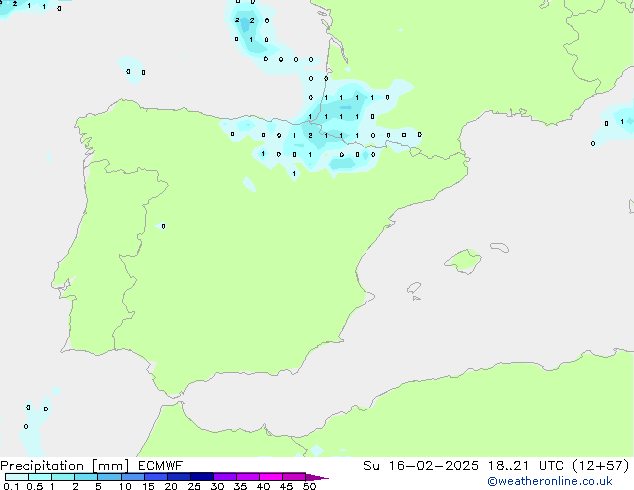Click the 30–35 mm legend swatch
The width and height of the screenshot is (634, 490).
tap(224, 477)
